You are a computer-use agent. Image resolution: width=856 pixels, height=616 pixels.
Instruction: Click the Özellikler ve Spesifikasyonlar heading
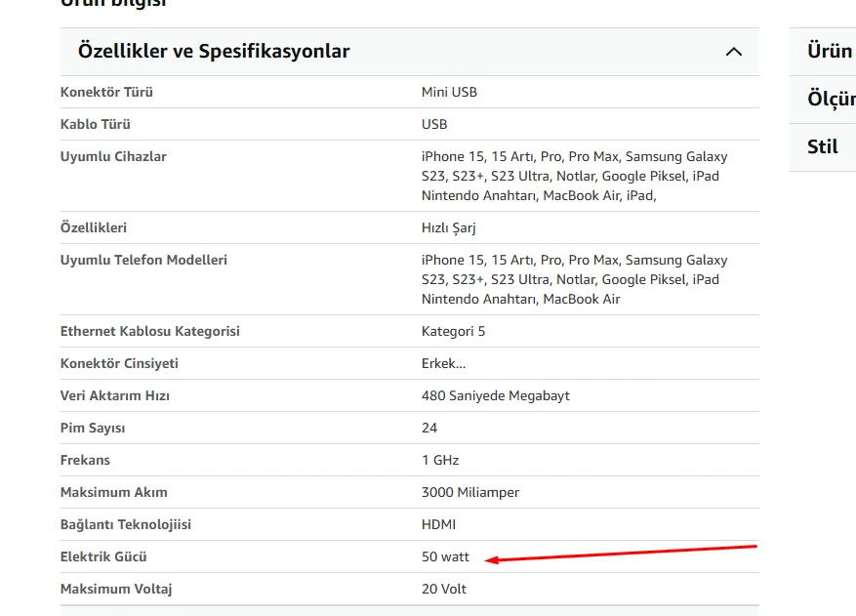[x=214, y=52]
